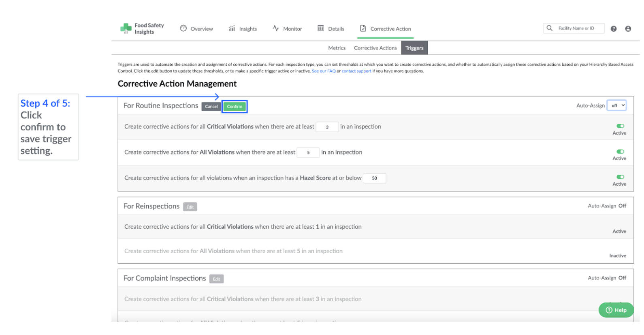The height and width of the screenshot is (335, 644).
Task: Click Confirm to save trigger settings
Action: pyautogui.click(x=235, y=107)
